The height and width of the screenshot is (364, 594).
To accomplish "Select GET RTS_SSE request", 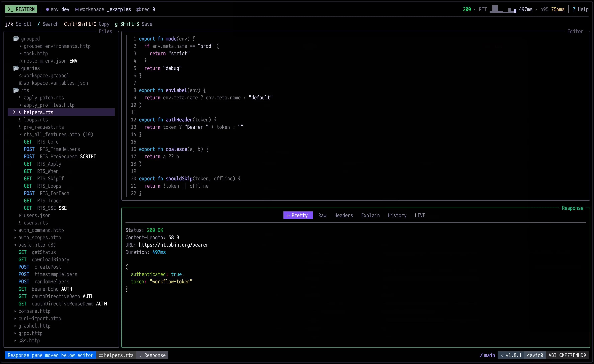I will [x=45, y=208].
